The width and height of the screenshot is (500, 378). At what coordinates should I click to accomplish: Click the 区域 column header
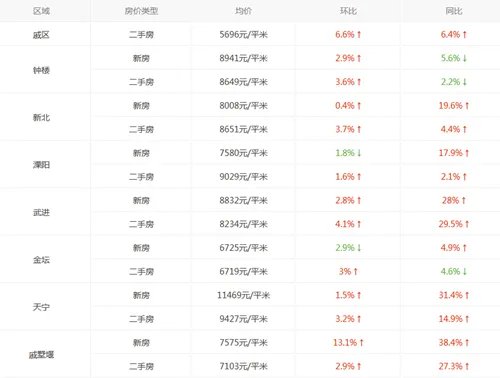[41, 11]
